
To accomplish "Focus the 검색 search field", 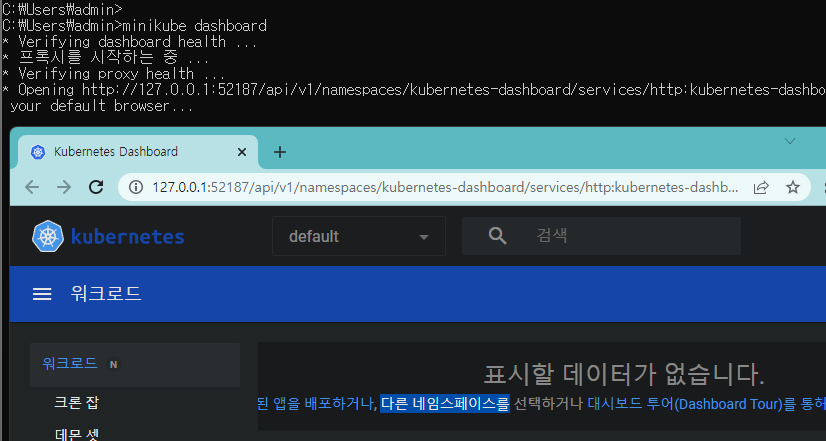I will tap(601, 236).
